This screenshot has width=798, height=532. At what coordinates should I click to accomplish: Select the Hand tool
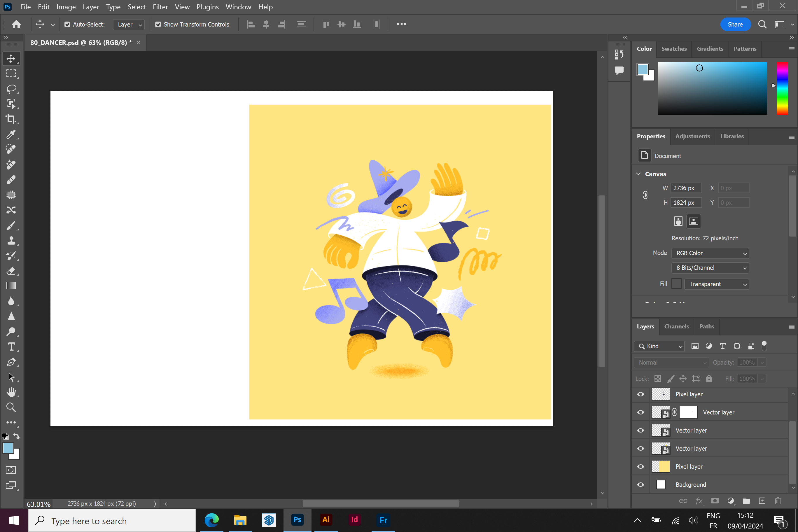click(x=11, y=392)
